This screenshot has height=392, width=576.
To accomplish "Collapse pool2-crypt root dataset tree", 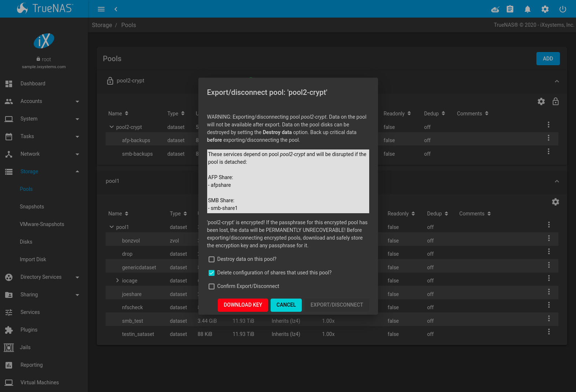I will [111, 127].
